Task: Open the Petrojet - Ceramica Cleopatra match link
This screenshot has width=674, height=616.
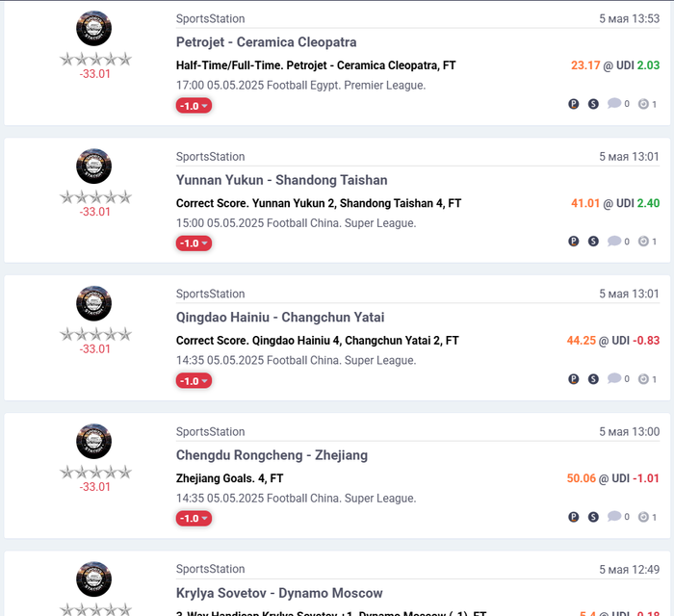Action: click(266, 42)
